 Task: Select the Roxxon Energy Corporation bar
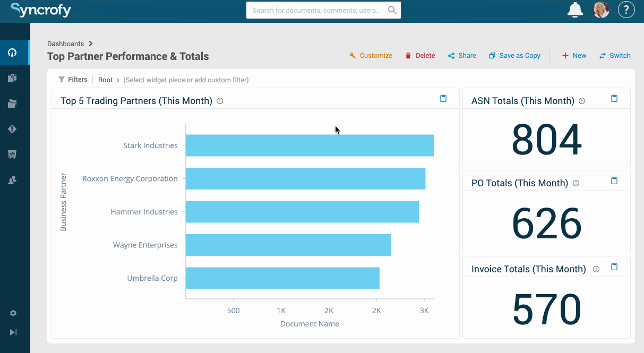(x=305, y=178)
